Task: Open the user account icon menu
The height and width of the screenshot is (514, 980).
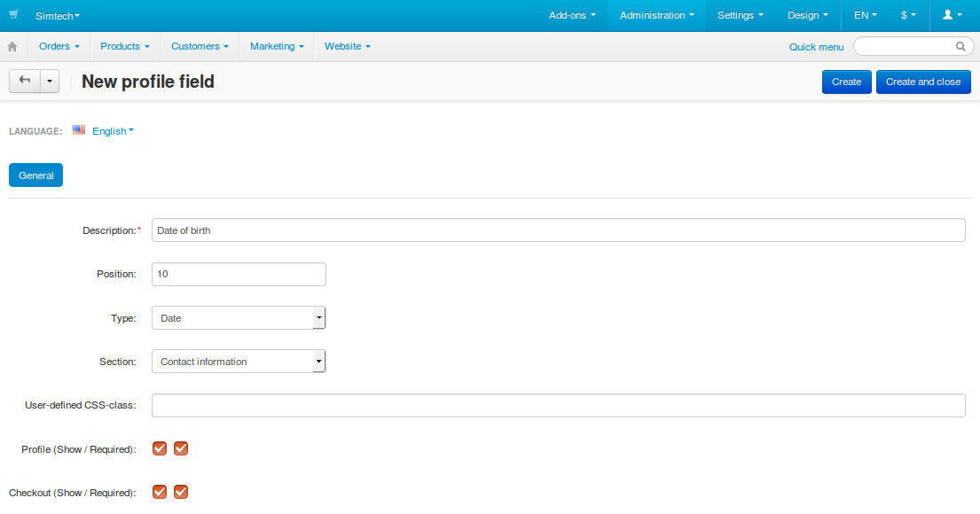Action: (953, 15)
